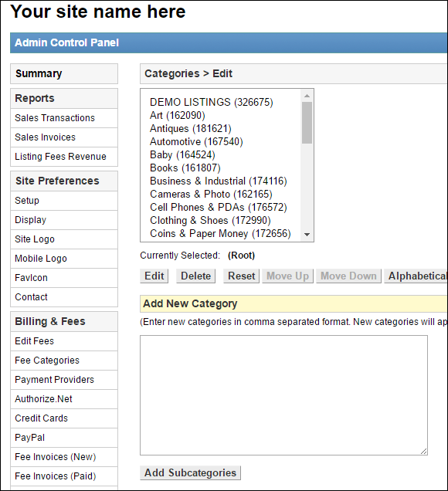Open Credit Cards settings

coord(64,418)
